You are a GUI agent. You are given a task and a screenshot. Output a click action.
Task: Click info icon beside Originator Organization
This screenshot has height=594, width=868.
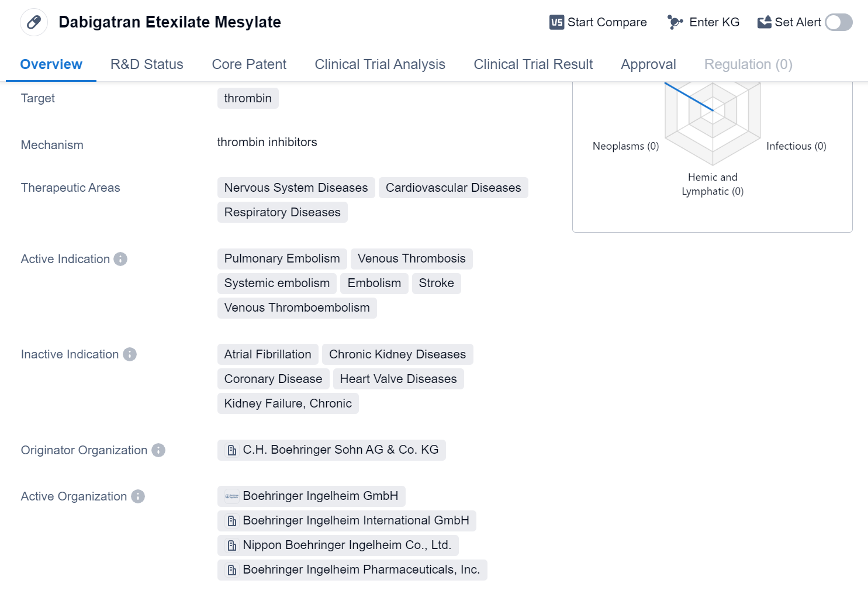[x=158, y=450]
